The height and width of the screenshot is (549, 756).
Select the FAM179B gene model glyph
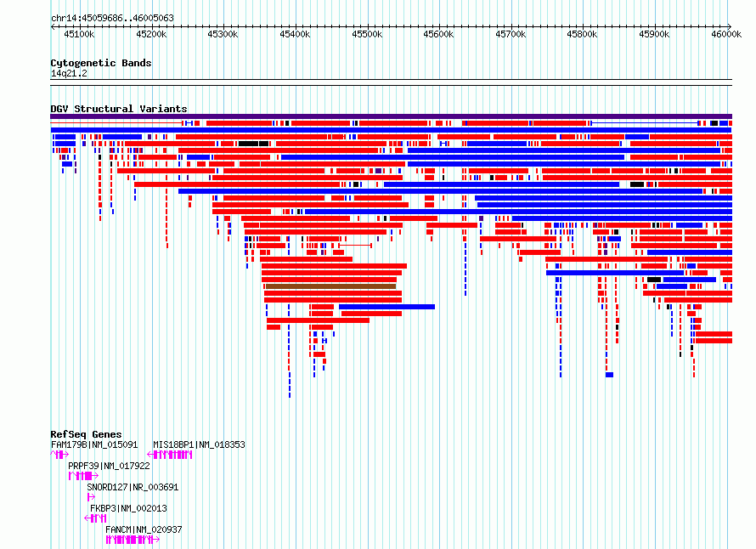click(59, 455)
